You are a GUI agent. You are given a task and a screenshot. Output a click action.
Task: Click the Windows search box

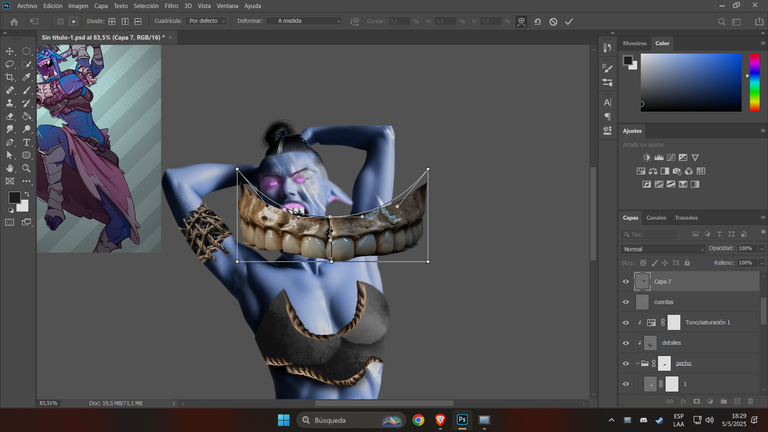pos(352,420)
